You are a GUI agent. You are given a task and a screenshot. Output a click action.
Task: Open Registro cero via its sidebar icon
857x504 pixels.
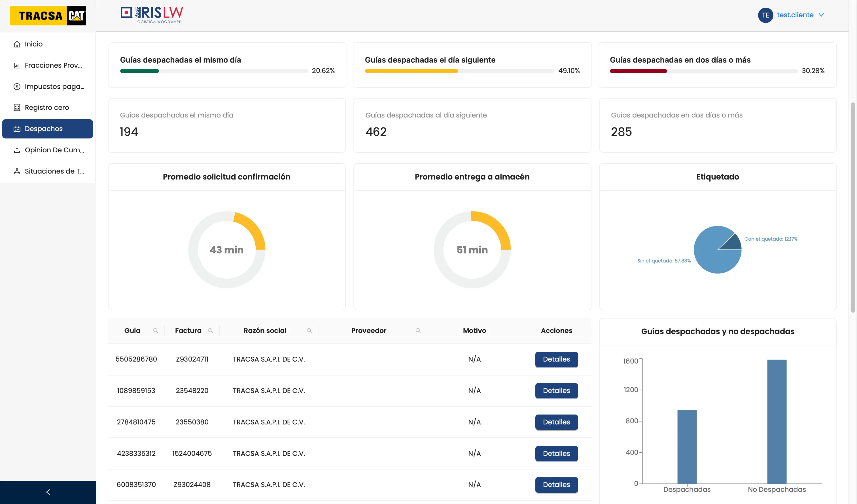(x=17, y=107)
